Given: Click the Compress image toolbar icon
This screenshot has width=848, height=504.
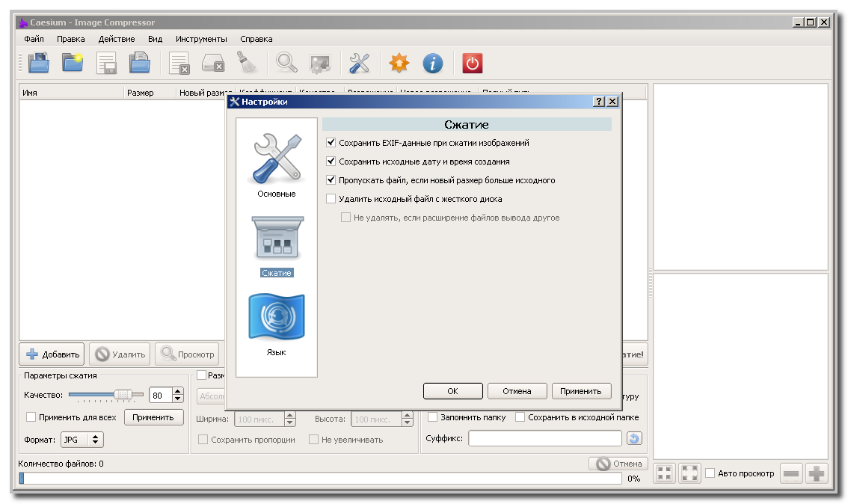Looking at the screenshot, I should pyautogui.click(x=319, y=63).
